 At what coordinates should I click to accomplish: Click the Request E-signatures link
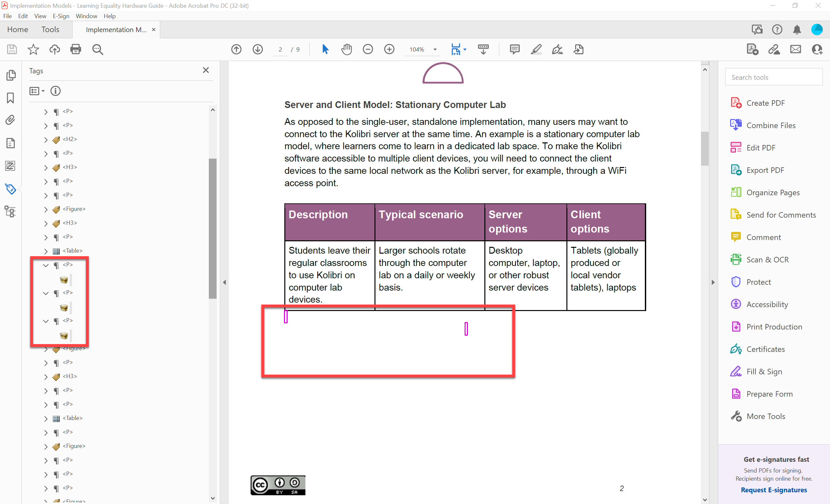click(773, 489)
